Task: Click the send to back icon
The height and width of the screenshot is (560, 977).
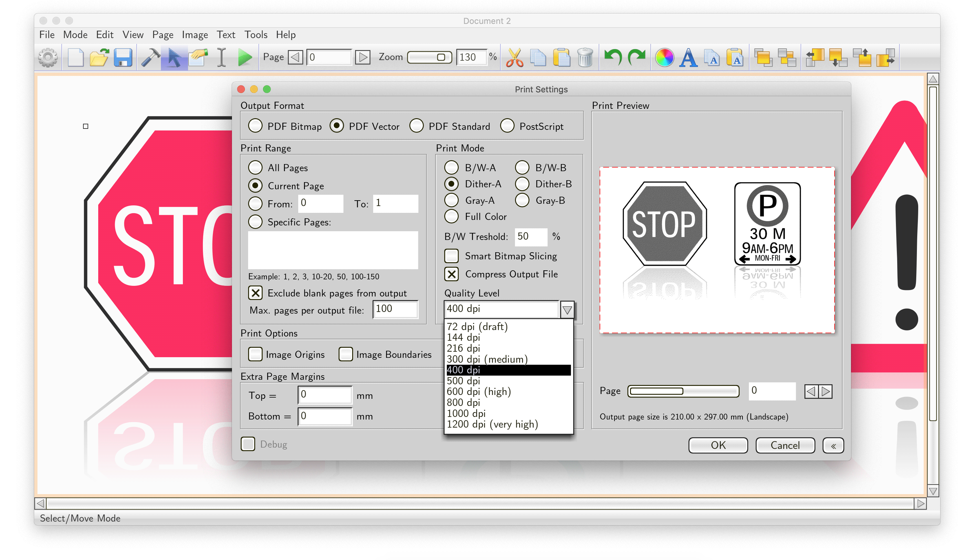Action: [838, 58]
